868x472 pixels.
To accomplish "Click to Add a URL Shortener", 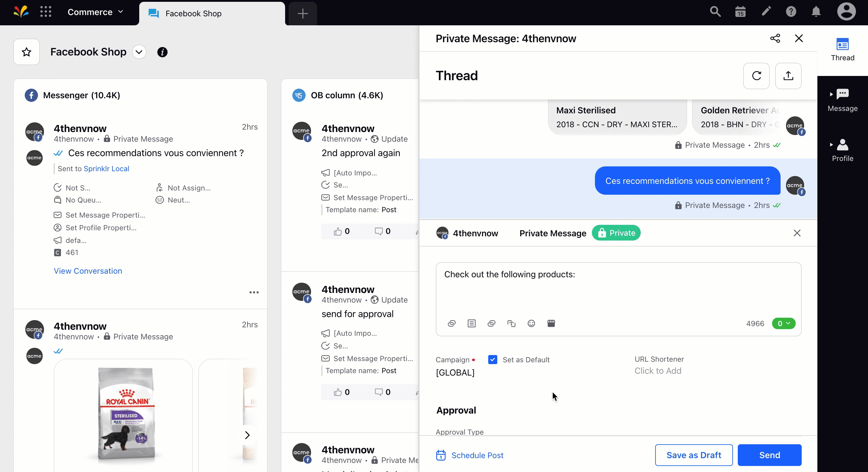I will pos(658,371).
